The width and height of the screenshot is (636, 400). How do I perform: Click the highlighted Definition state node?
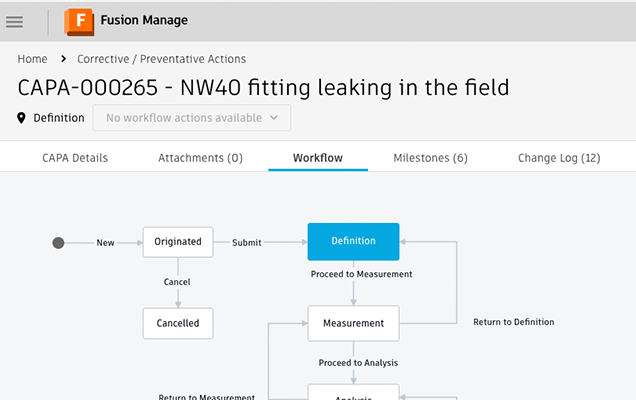tap(353, 241)
